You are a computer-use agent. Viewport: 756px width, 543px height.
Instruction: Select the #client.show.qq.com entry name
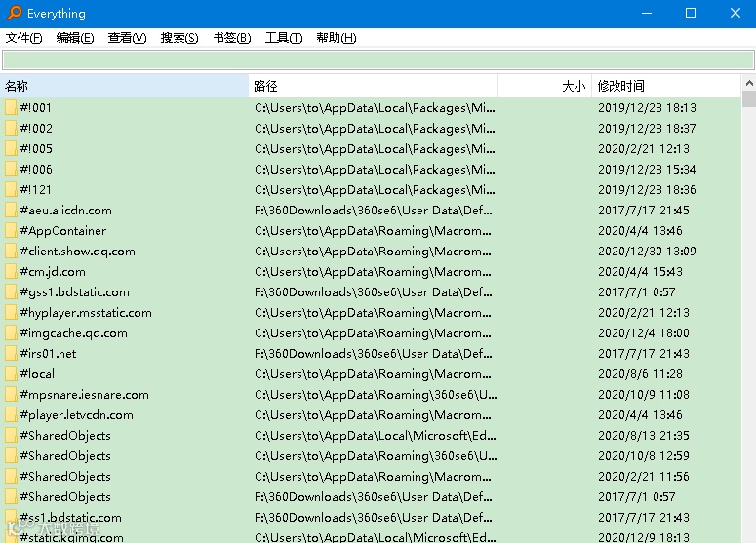[78, 251]
